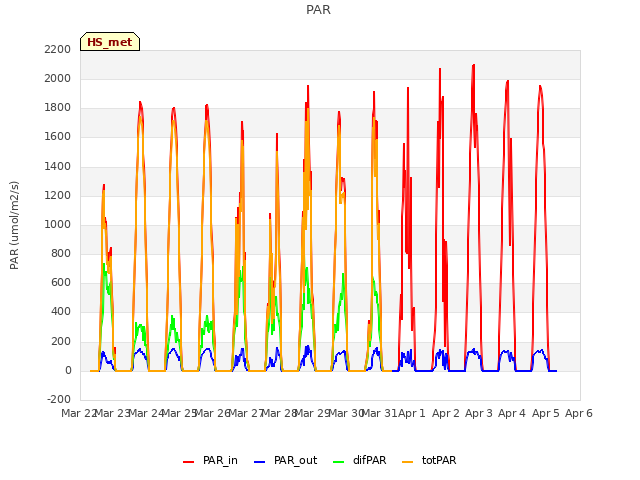Click the y-axis label PAR (umol/m2/s)
Viewport: 640px width, 480px height.
pos(14,225)
